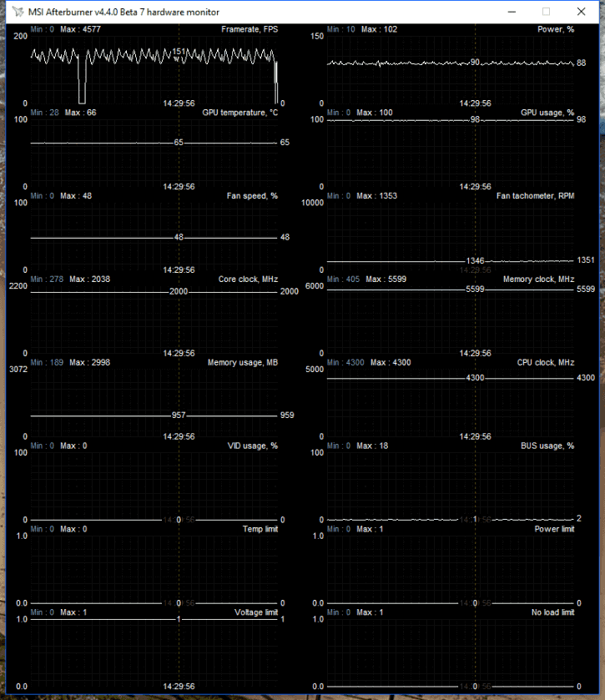Viewport: 605px width, 700px height.
Task: Click the 14:29:56 timestamp under framerate graph
Action: [179, 103]
